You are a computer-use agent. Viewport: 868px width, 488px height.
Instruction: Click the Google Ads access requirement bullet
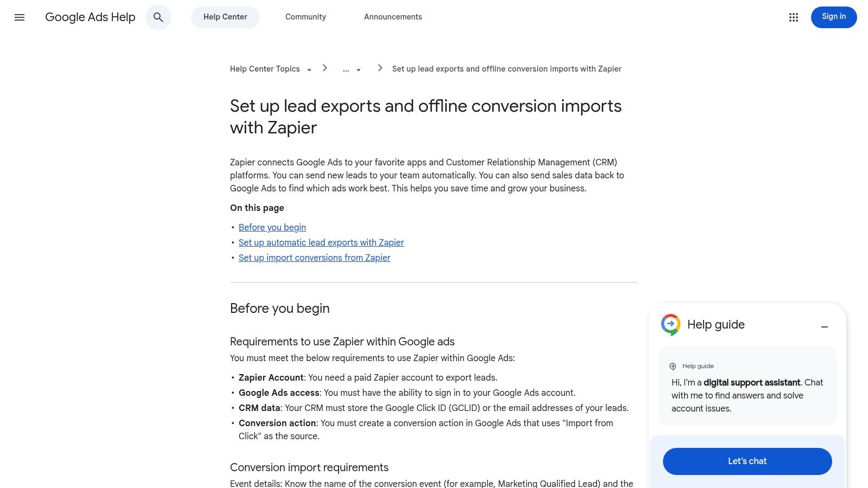[407, 393]
